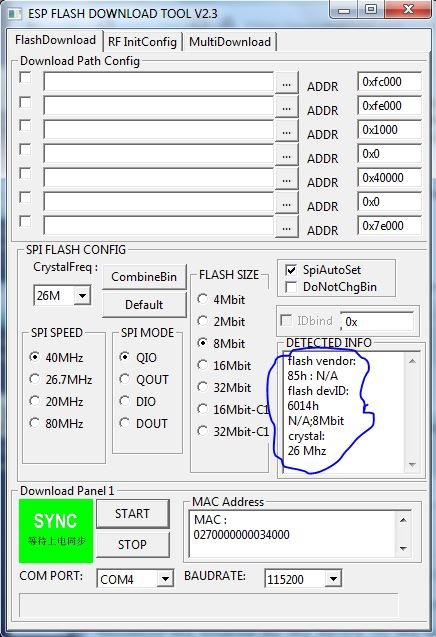Open the BAUDRATE 115200 dropdown
This screenshot has width=436, height=637.
pyautogui.click(x=333, y=578)
